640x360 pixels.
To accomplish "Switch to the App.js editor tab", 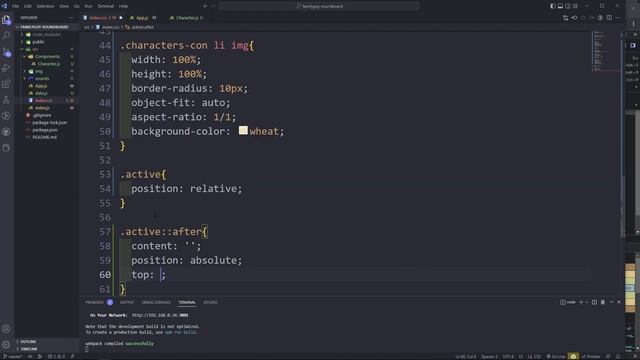I will pyautogui.click(x=142, y=18).
